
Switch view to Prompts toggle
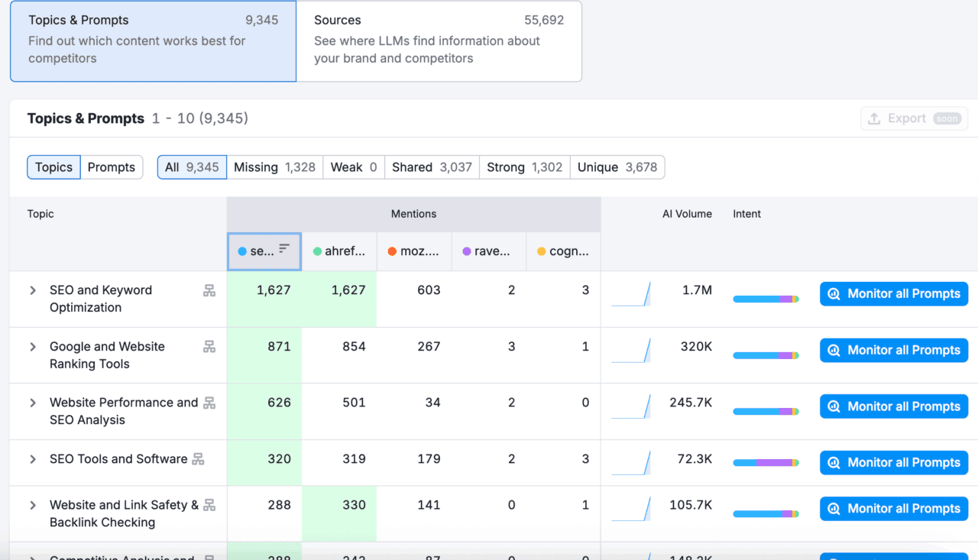pos(111,167)
